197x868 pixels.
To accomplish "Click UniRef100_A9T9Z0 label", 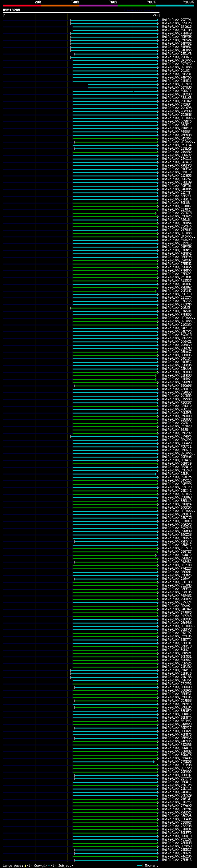I will pyautogui.click(x=176, y=64).
